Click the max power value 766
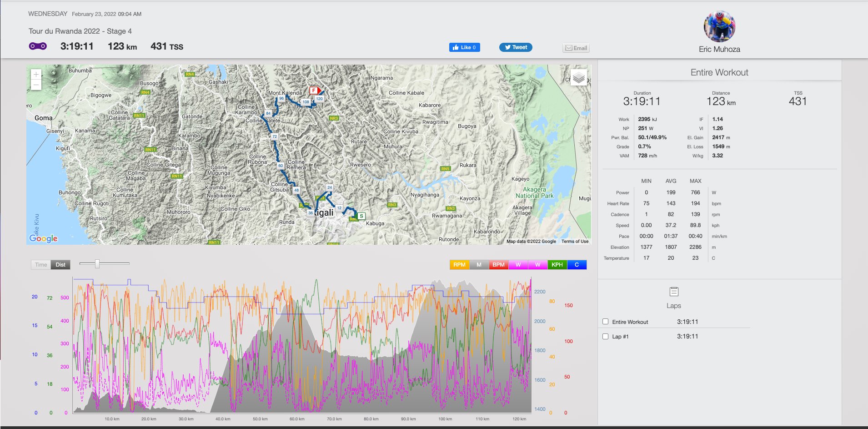 [695, 192]
